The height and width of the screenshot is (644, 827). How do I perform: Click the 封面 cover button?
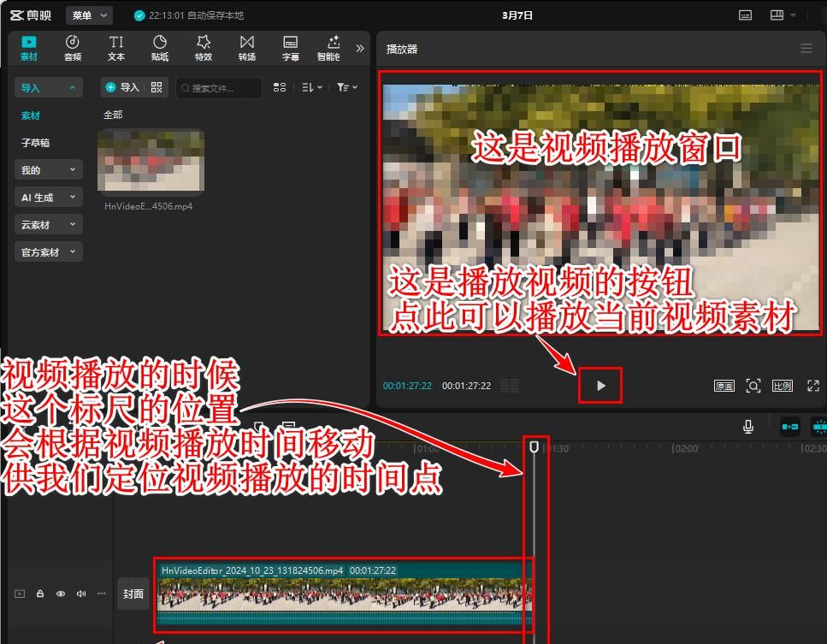tap(133, 594)
